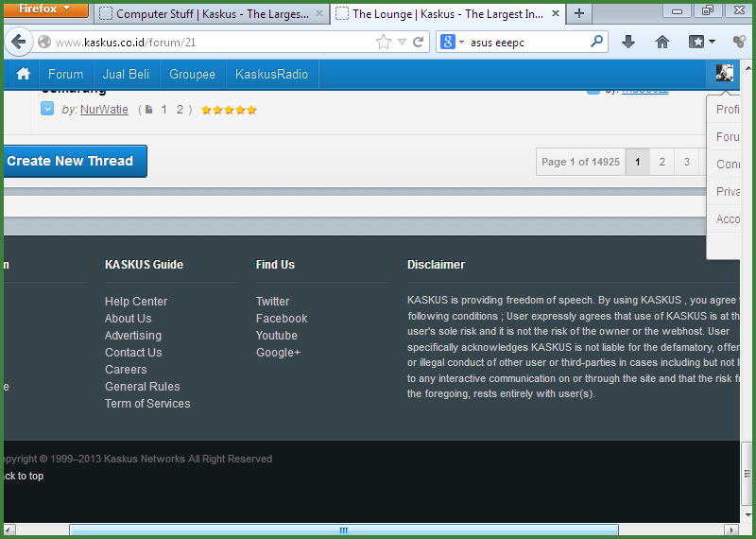
Task: Open Google+ link under Find Us
Action: 278,353
